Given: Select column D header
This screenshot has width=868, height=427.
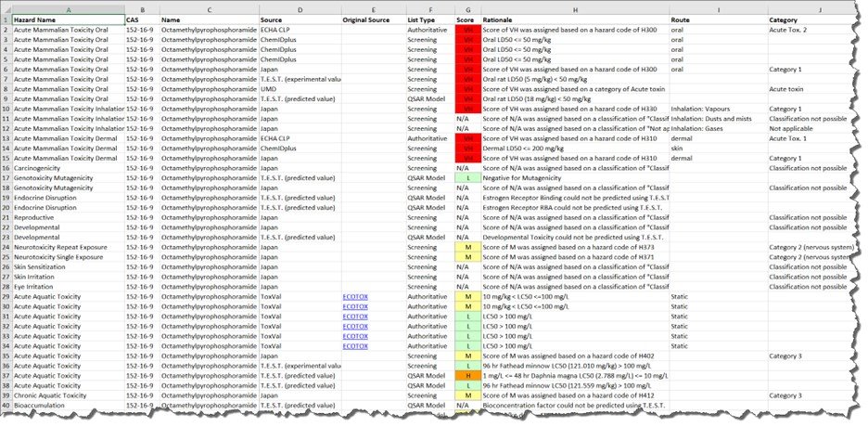Looking at the screenshot, I should 300,10.
